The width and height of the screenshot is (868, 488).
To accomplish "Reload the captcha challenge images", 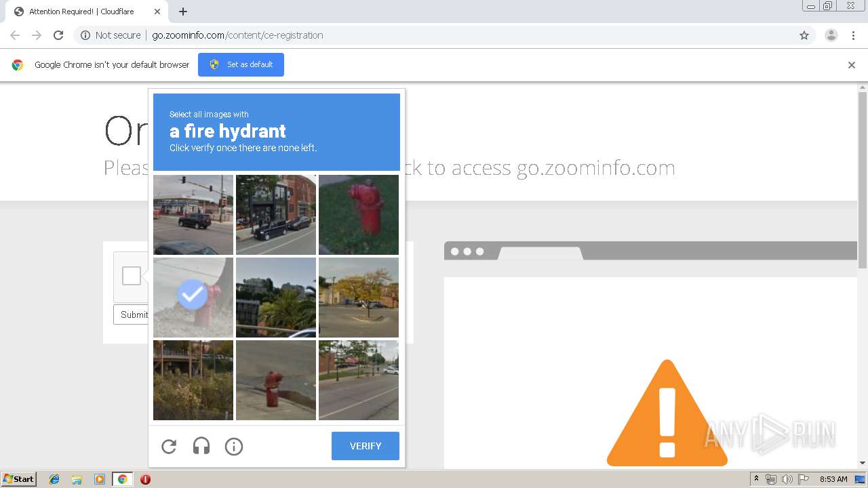I will [169, 446].
